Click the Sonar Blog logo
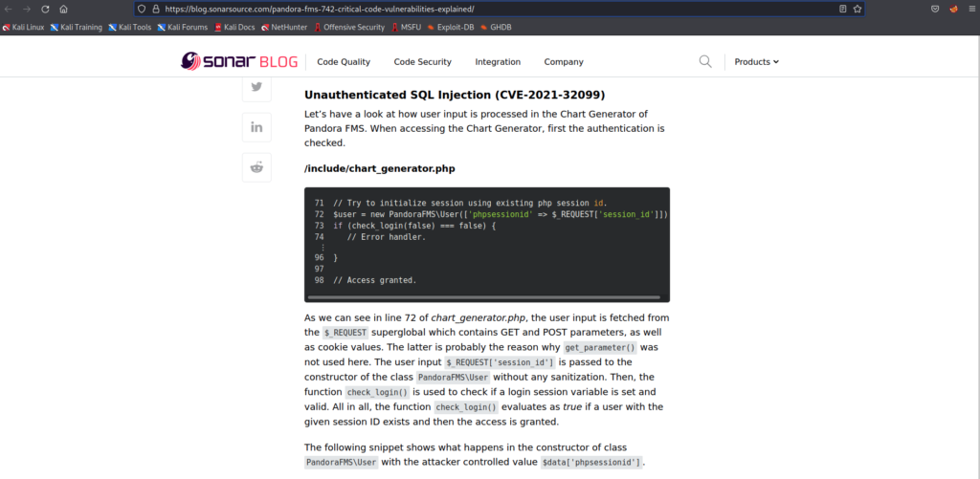Viewport: 980px width, 479px height. coord(238,61)
